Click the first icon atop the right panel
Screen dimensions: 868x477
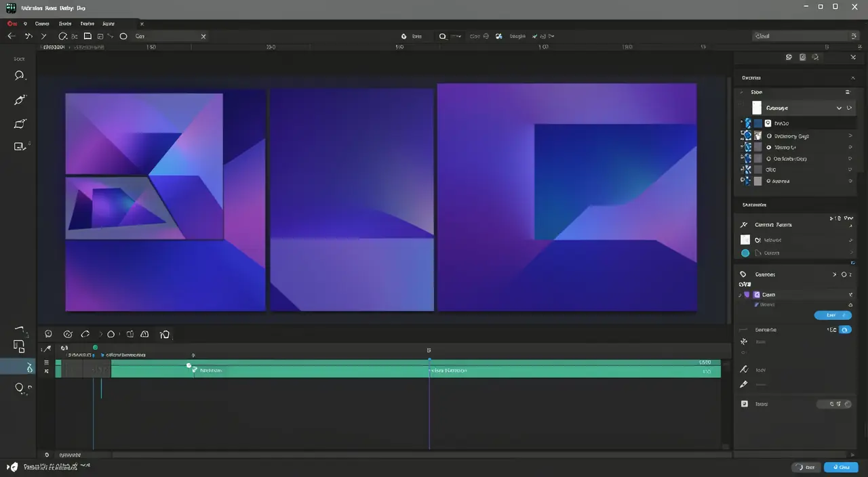(789, 58)
